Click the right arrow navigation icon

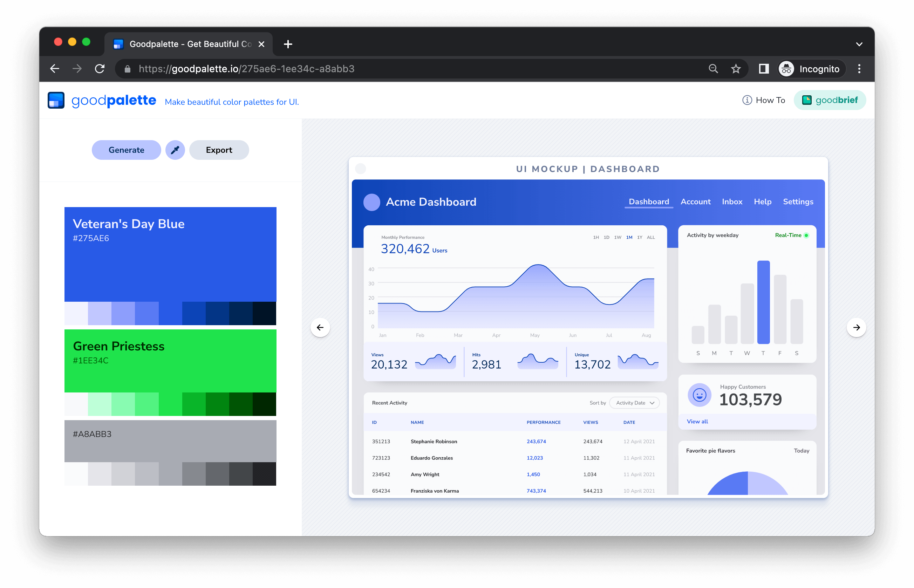click(x=856, y=327)
